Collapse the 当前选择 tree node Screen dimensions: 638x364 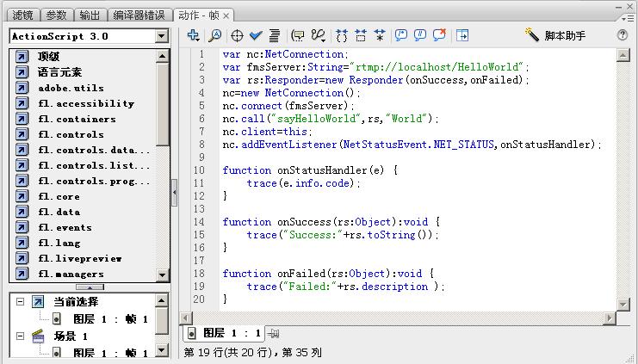tap(18, 302)
